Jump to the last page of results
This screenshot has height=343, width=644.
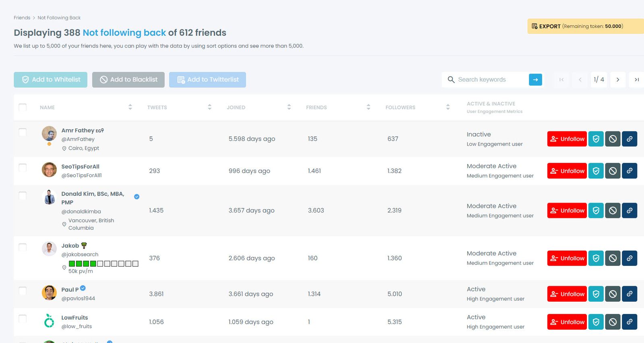click(x=636, y=80)
